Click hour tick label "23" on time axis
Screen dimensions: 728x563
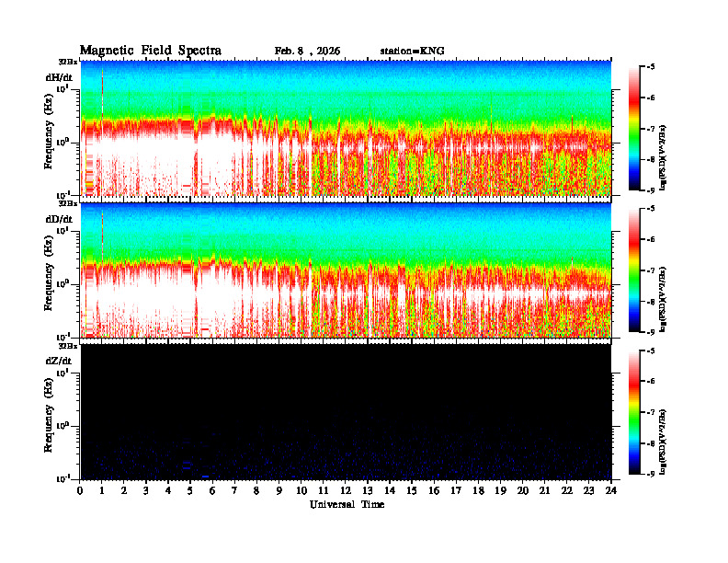tap(588, 491)
